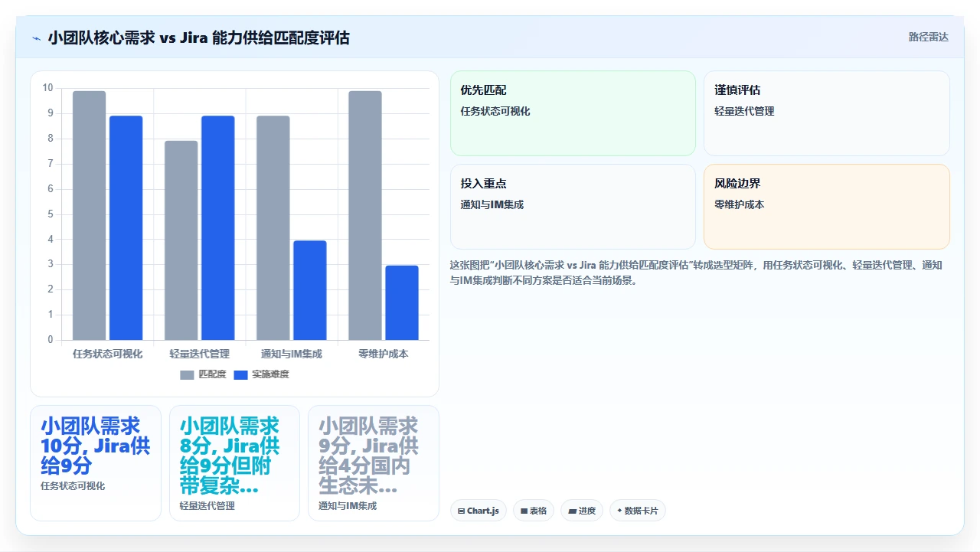The width and height of the screenshot is (980, 552).
Task: Open the 风险边界 quadrant card
Action: click(827, 207)
